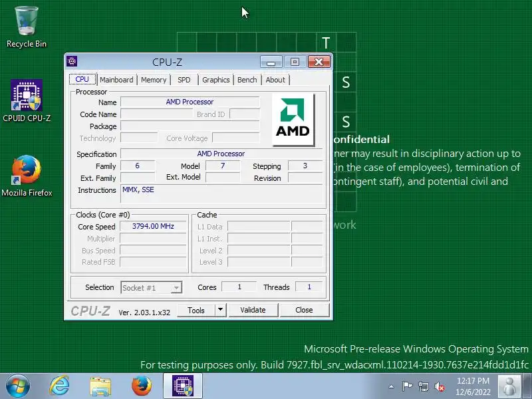Expand the Tools dropdown arrow
The width and height of the screenshot is (532, 399).
click(220, 310)
